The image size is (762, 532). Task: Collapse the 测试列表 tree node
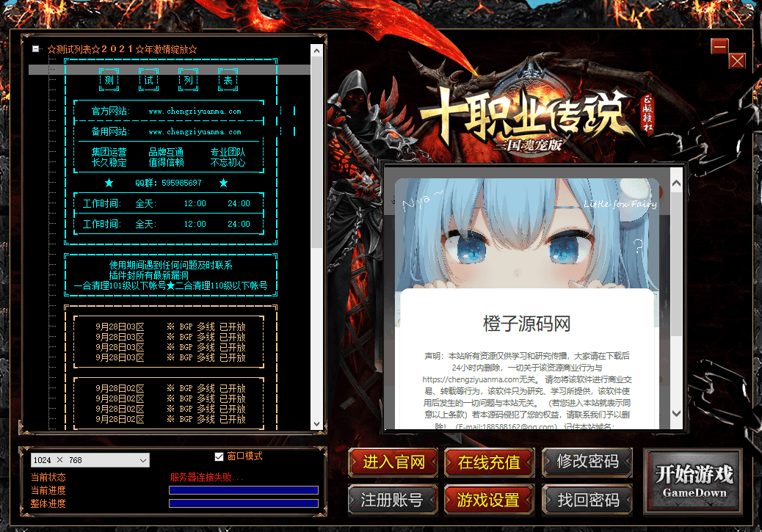click(35, 49)
